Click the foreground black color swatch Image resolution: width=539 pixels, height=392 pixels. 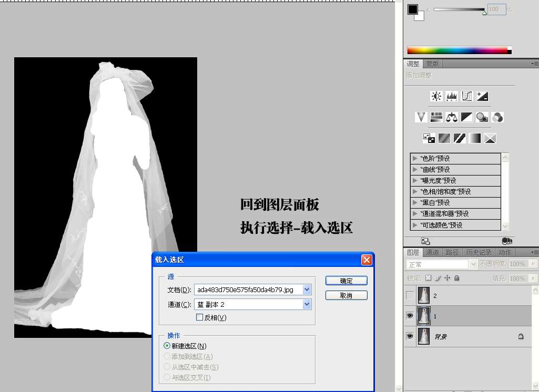(412, 9)
